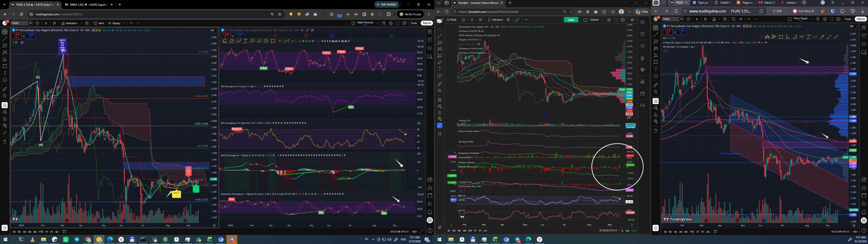
Task: Open the Daily Forecast layout dropdown
Action: [x=376, y=23]
